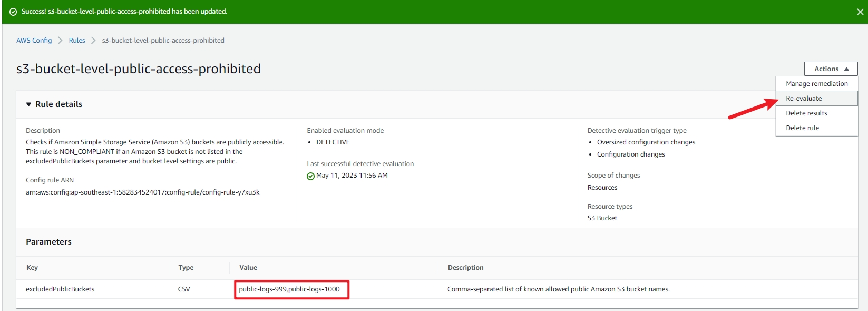Collapse the Actions dropdown button
The image size is (868, 311).
point(831,69)
